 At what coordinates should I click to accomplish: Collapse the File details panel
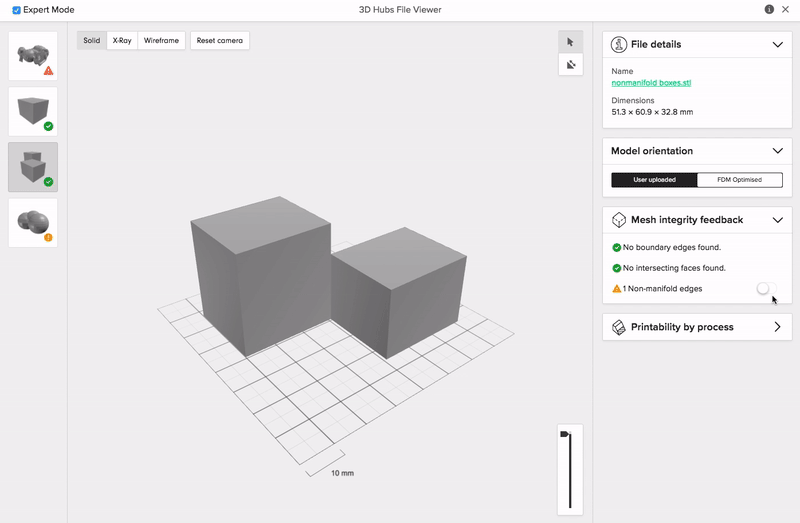(777, 45)
